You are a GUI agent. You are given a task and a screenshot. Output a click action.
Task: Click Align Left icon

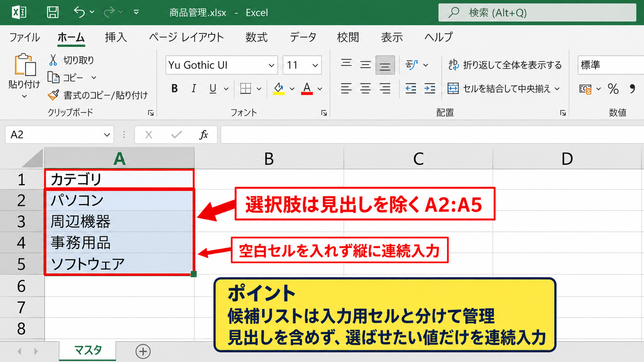[x=346, y=88]
